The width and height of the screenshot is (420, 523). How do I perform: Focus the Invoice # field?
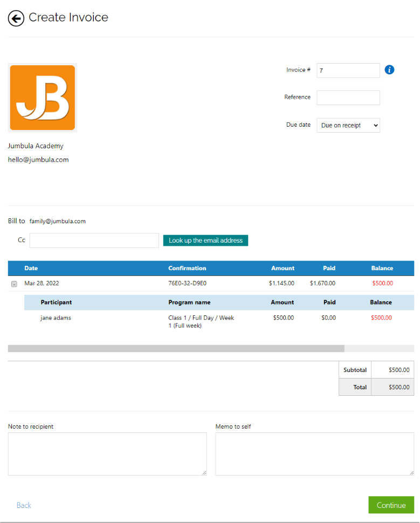tap(348, 71)
